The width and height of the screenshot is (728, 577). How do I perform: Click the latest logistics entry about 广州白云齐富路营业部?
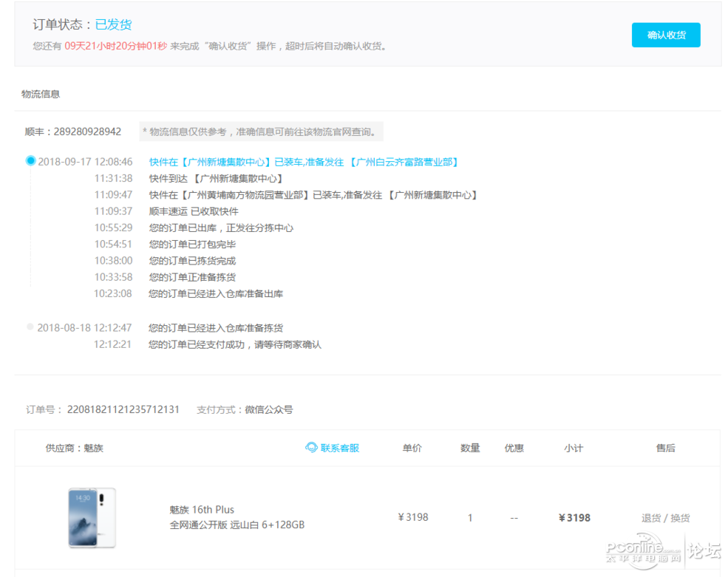tap(304, 162)
